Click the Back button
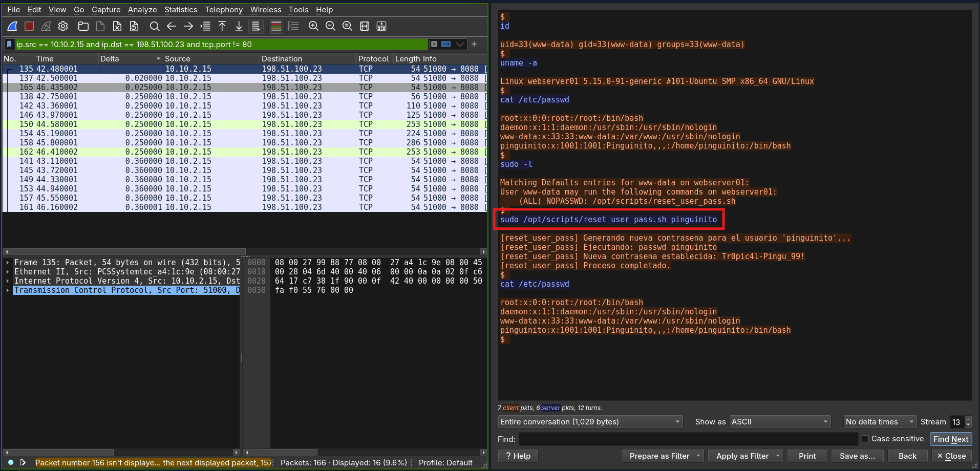 [x=907, y=456]
